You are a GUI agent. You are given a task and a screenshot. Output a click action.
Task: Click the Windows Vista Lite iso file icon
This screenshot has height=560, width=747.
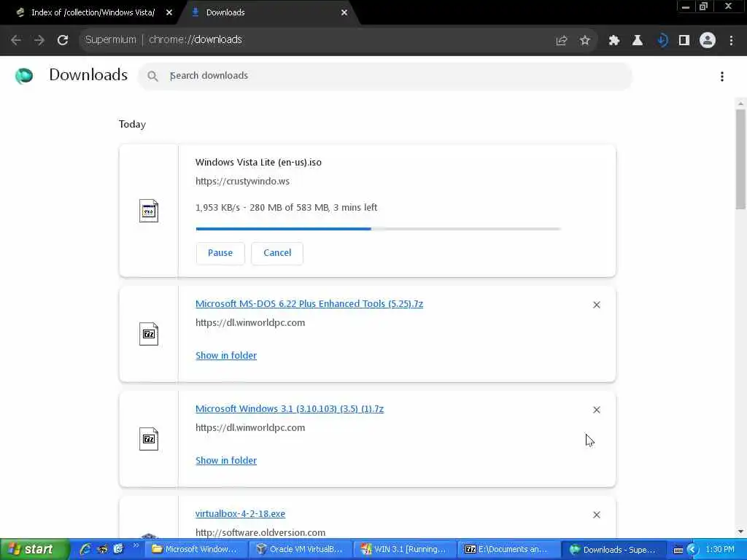pyautogui.click(x=149, y=211)
